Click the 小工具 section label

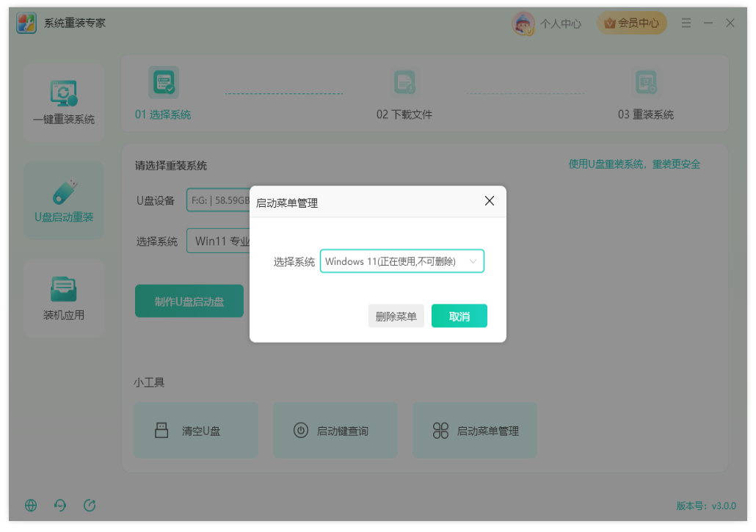(149, 382)
